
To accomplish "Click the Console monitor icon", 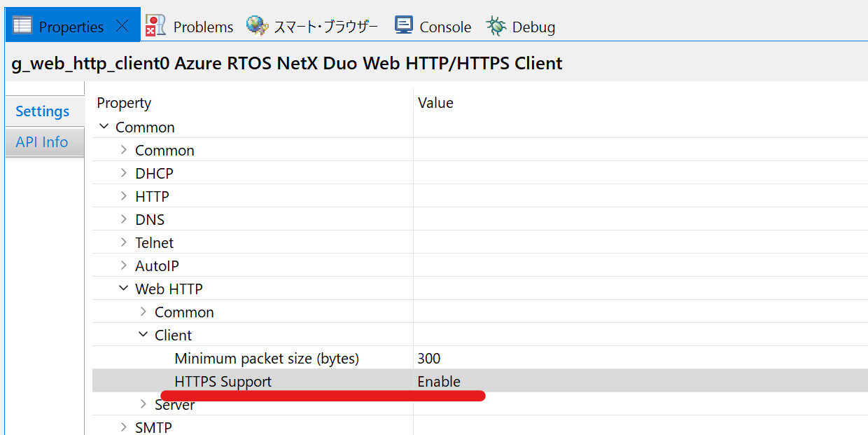I will (404, 25).
